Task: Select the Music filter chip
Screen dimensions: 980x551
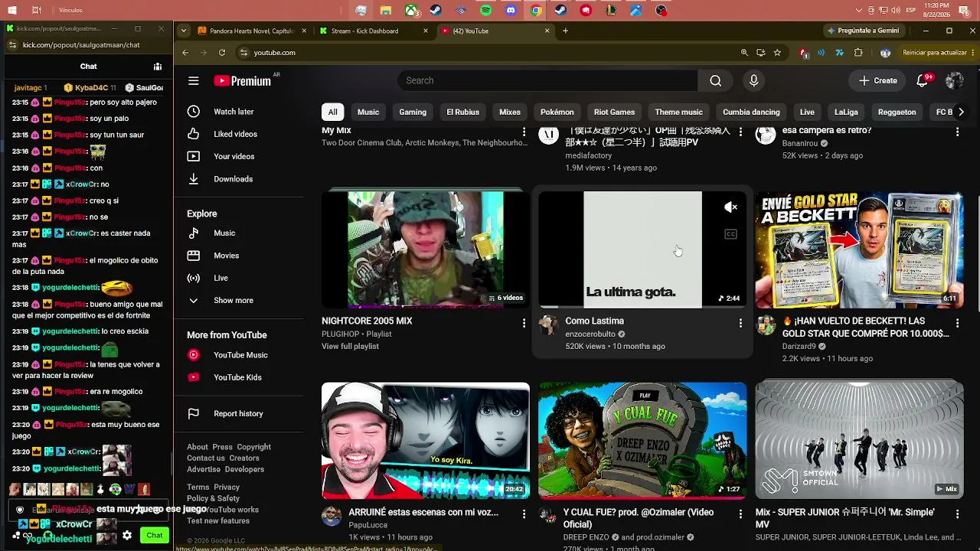Action: click(x=368, y=112)
